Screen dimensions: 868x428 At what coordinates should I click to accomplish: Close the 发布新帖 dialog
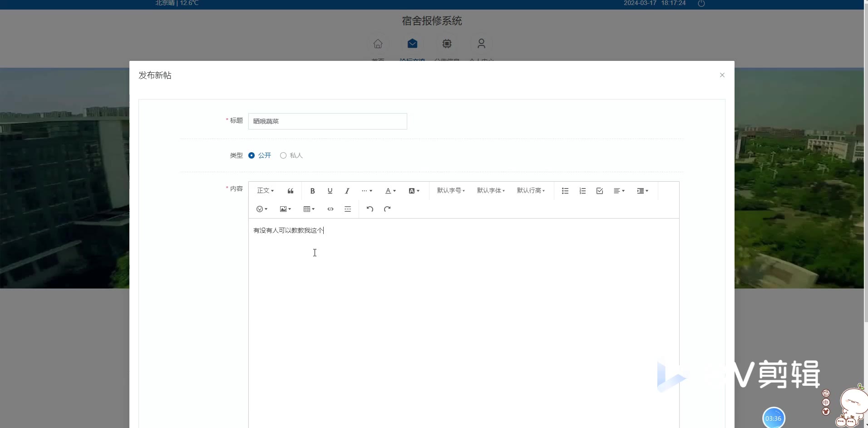722,75
